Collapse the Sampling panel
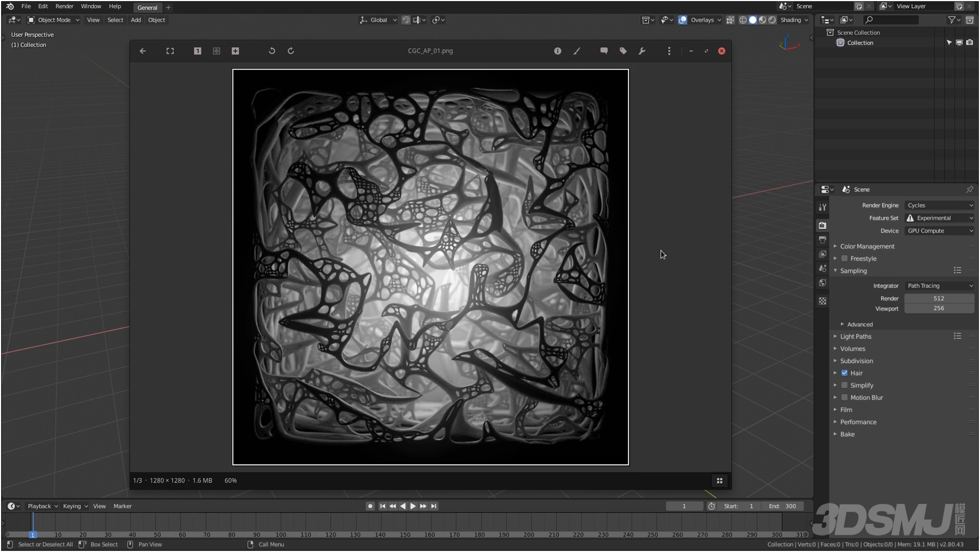The height and width of the screenshot is (552, 980). pyautogui.click(x=853, y=271)
